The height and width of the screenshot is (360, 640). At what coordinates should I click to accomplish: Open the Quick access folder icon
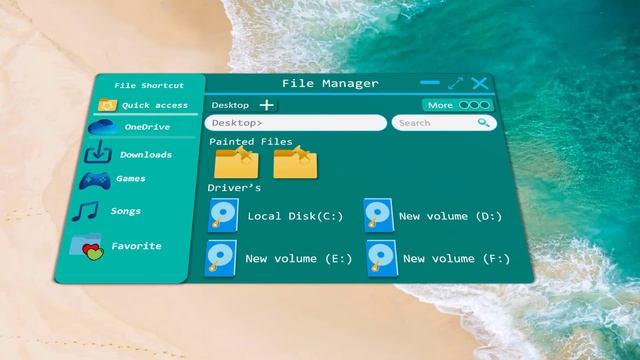point(107,105)
